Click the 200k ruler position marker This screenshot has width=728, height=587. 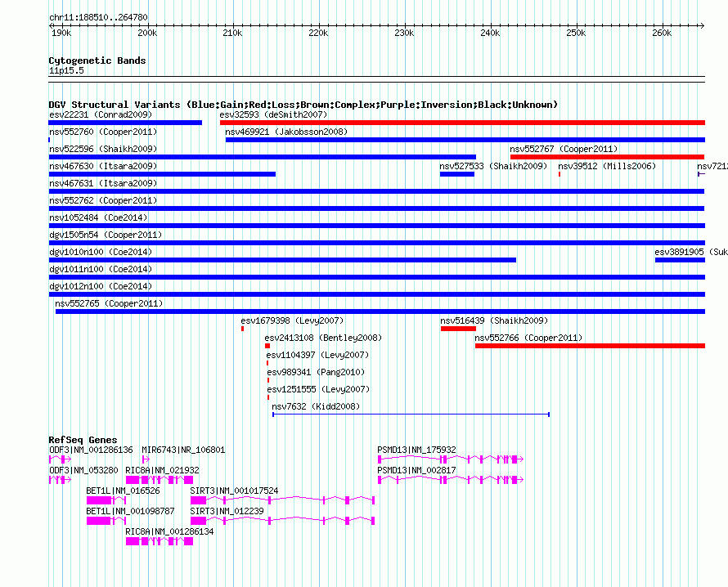pos(147,33)
